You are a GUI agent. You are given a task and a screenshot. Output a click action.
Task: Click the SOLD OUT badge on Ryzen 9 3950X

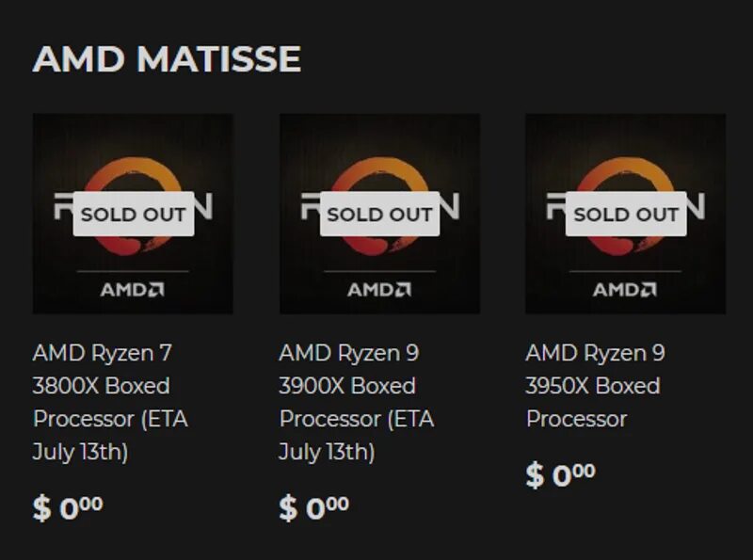click(x=626, y=214)
